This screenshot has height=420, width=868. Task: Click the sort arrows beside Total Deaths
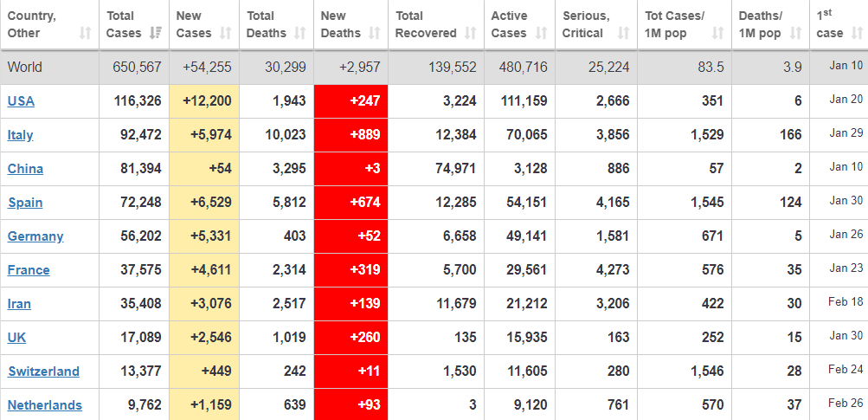299,34
